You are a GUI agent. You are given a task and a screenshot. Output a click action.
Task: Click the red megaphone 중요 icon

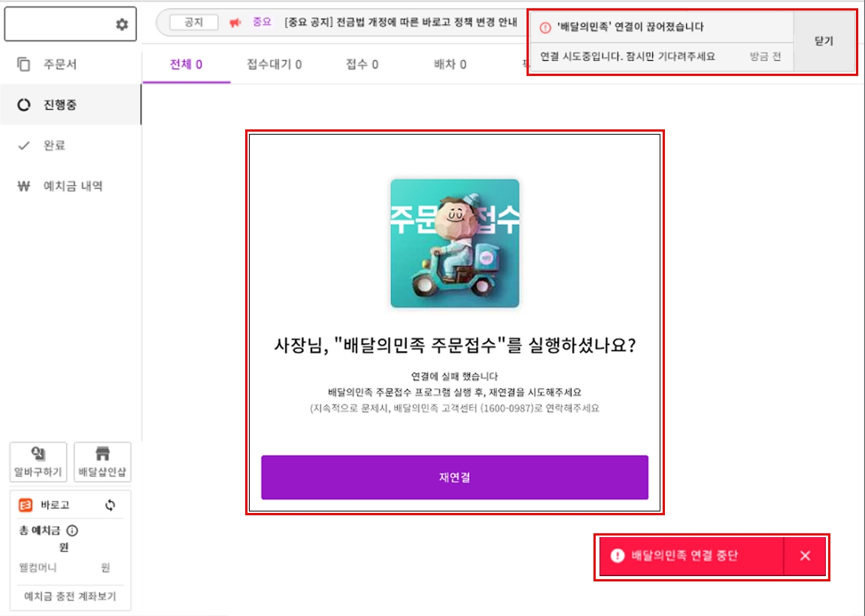click(x=235, y=23)
